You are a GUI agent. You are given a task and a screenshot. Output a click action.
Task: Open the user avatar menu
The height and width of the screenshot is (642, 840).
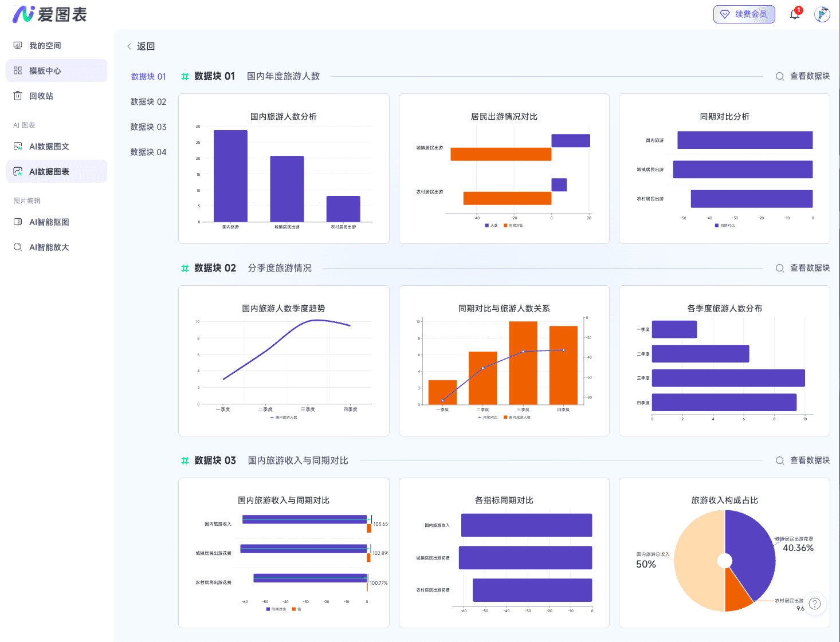pyautogui.click(x=822, y=14)
